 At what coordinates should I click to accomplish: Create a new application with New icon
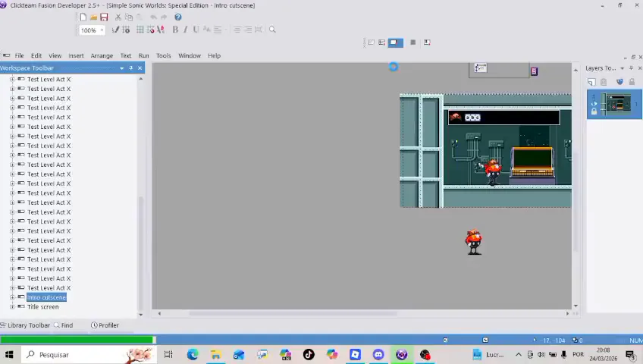click(x=83, y=17)
